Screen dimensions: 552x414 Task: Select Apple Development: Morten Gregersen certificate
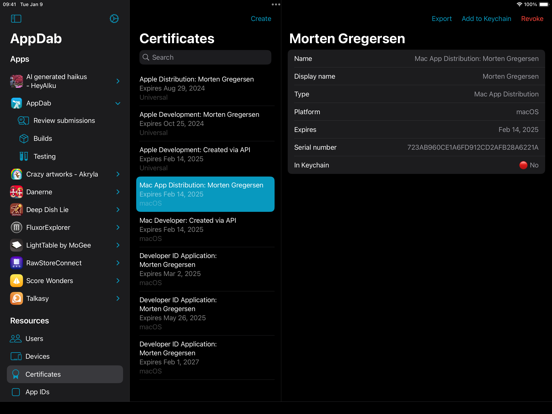[x=205, y=124]
